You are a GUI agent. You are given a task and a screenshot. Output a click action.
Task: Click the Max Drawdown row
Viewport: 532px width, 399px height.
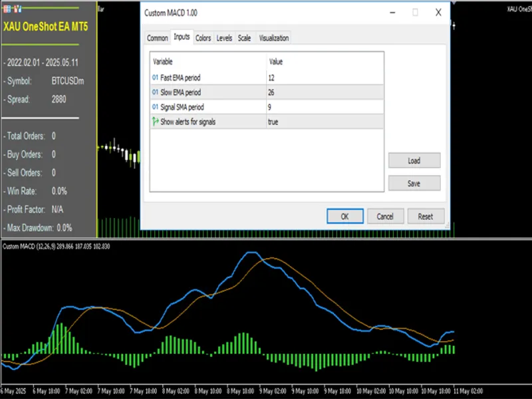38,227
